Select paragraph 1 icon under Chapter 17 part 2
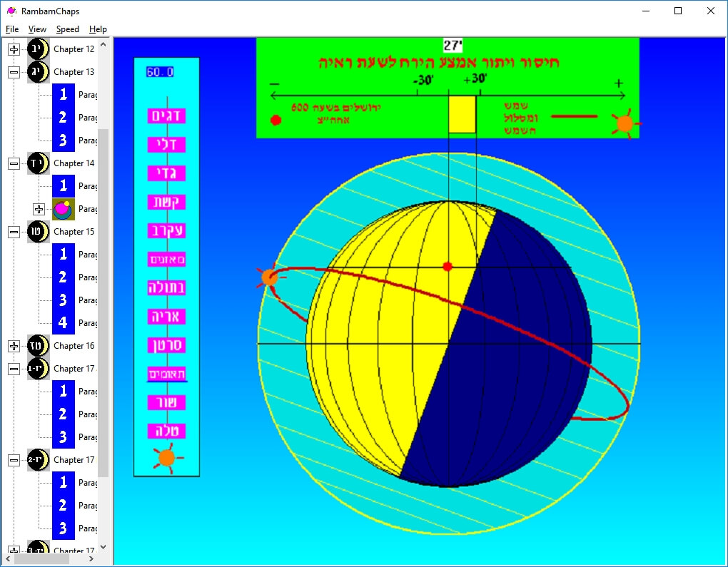 click(63, 483)
